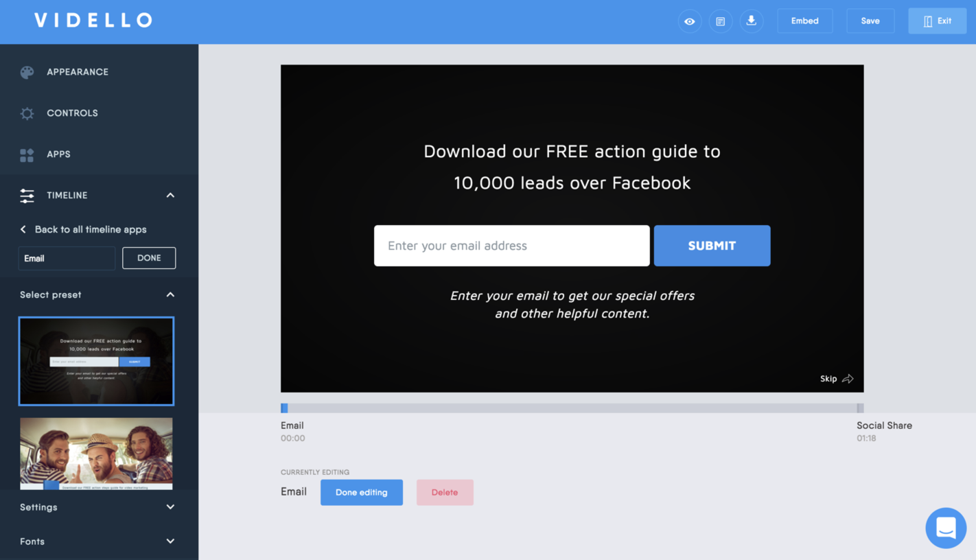Click the 'Enter your email to get' subtext
The height and width of the screenshot is (560, 976).
pyautogui.click(x=572, y=305)
